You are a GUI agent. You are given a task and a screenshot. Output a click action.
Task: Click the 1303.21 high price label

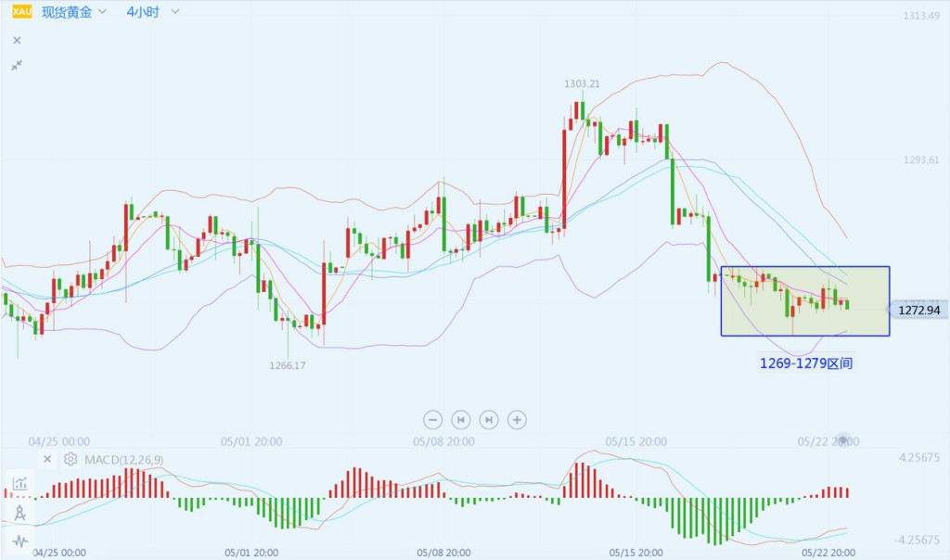coord(582,84)
